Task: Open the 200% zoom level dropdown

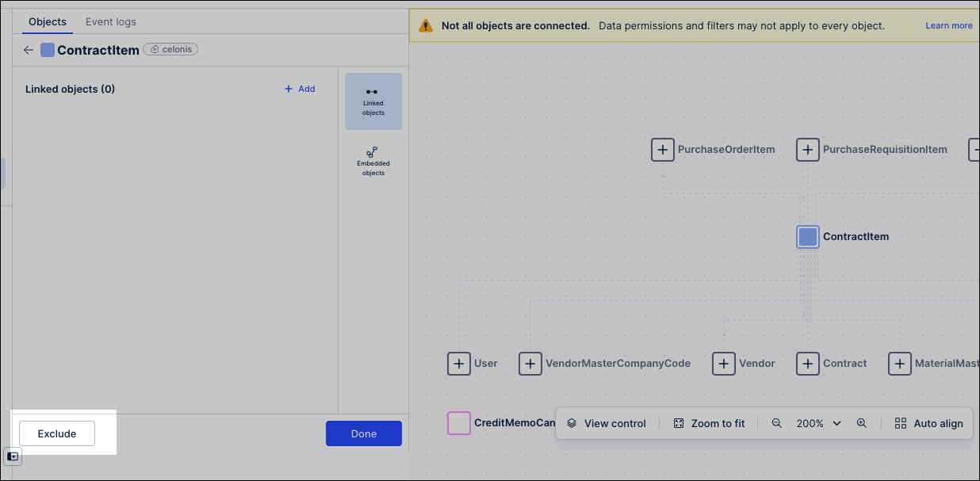Action: tap(818, 423)
